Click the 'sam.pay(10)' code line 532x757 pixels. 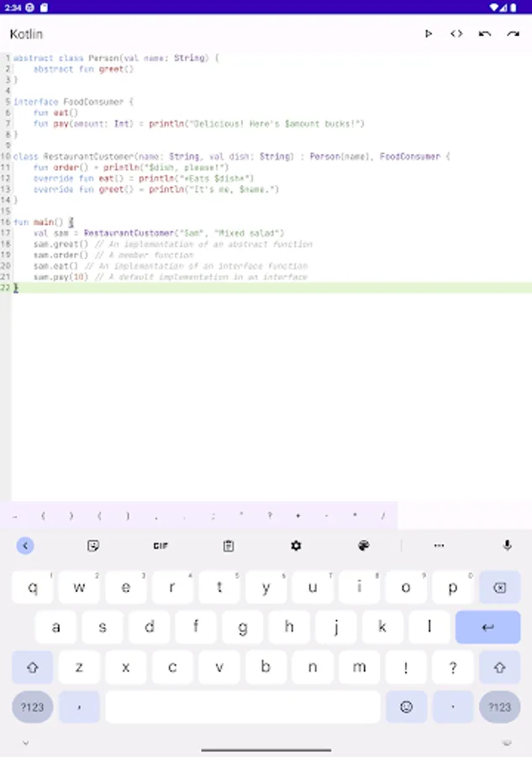point(171,277)
